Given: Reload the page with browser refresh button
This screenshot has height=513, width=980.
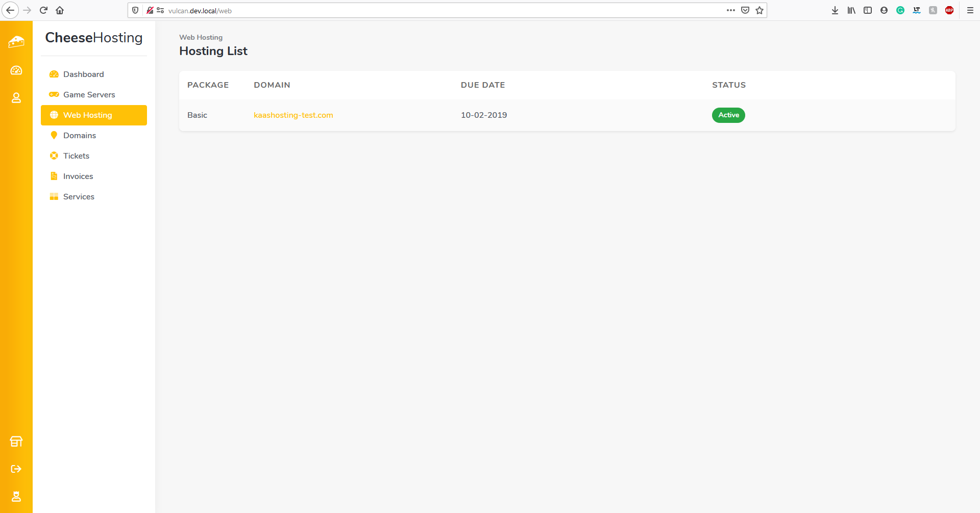Looking at the screenshot, I should (43, 10).
